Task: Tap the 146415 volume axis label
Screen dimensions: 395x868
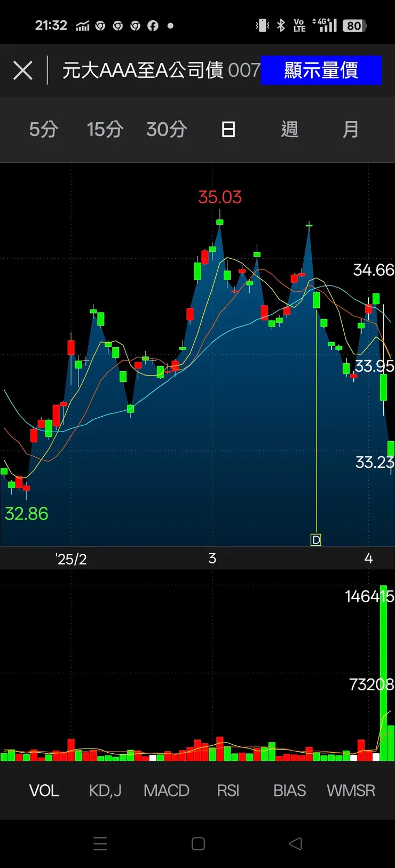Action: 369,596
